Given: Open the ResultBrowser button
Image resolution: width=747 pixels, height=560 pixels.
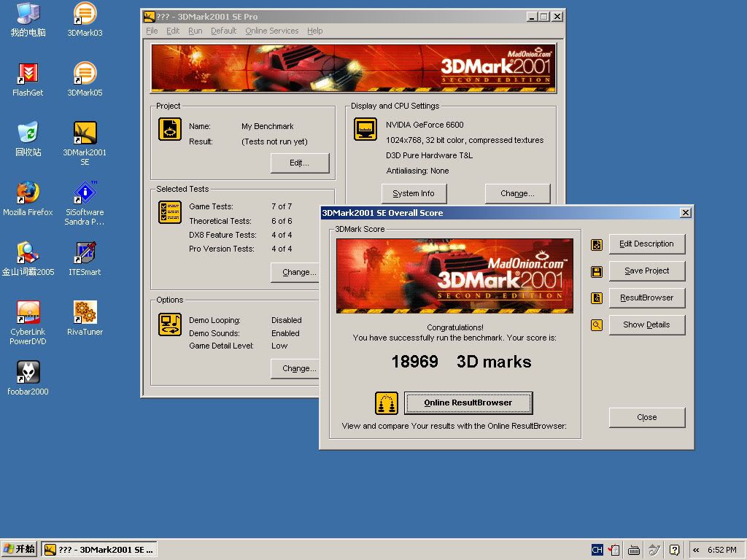Looking at the screenshot, I should coord(647,297).
